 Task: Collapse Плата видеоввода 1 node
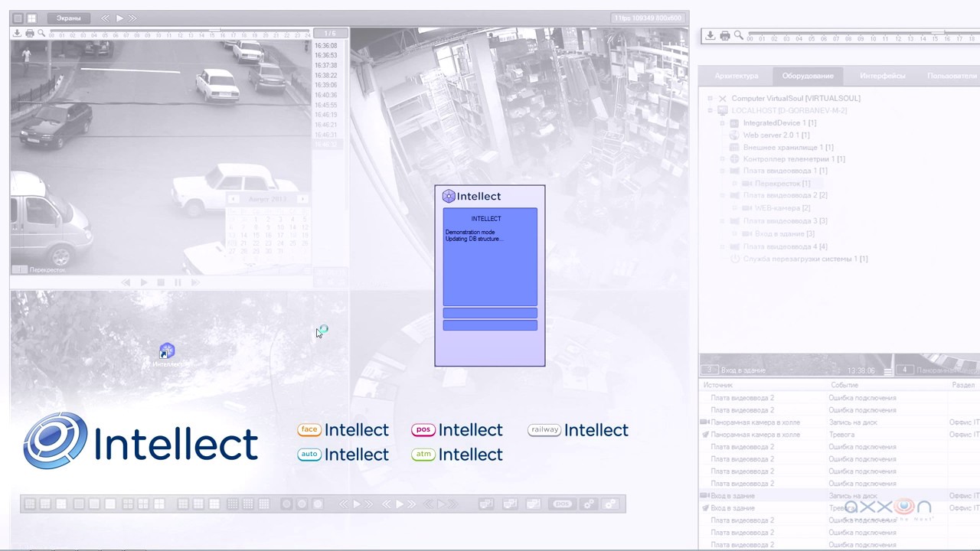pyautogui.click(x=722, y=171)
